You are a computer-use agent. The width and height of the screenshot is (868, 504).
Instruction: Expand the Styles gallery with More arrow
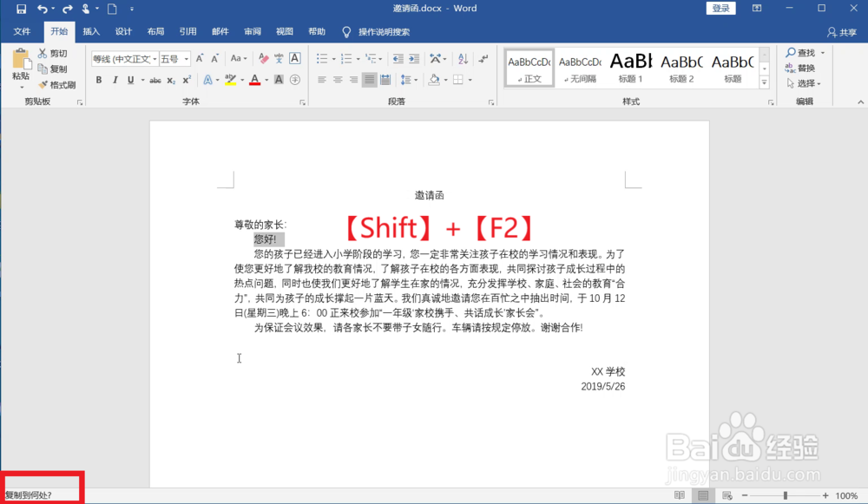(x=762, y=84)
